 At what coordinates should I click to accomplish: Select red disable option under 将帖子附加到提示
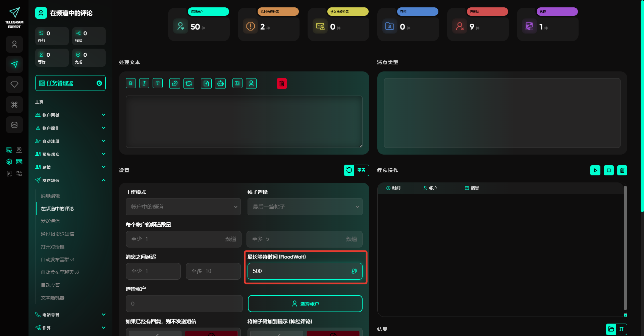click(333, 333)
